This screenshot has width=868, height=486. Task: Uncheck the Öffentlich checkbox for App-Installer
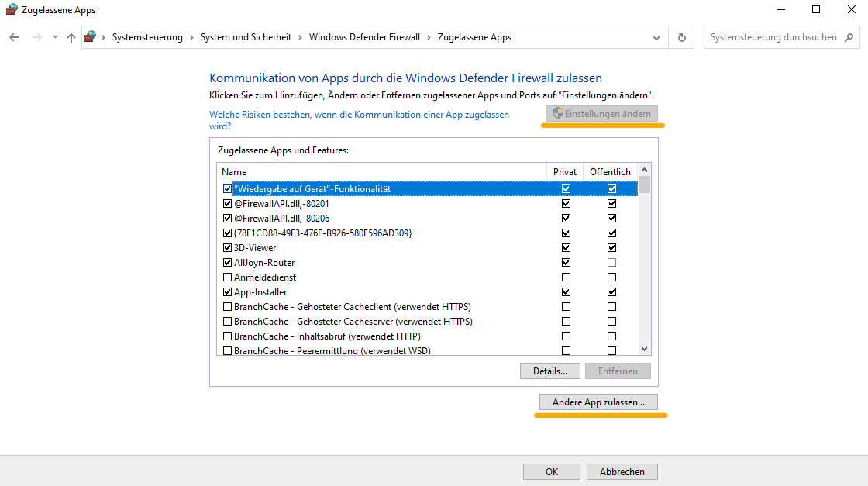click(611, 291)
